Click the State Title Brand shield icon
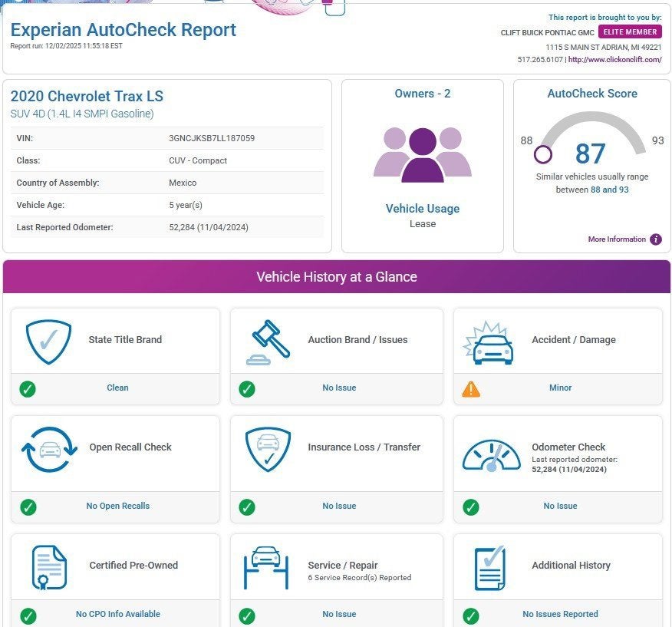 pyautogui.click(x=48, y=341)
